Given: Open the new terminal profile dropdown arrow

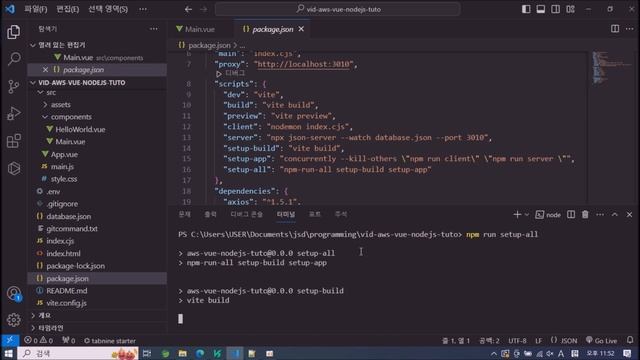Looking at the screenshot, I should pos(527,215).
